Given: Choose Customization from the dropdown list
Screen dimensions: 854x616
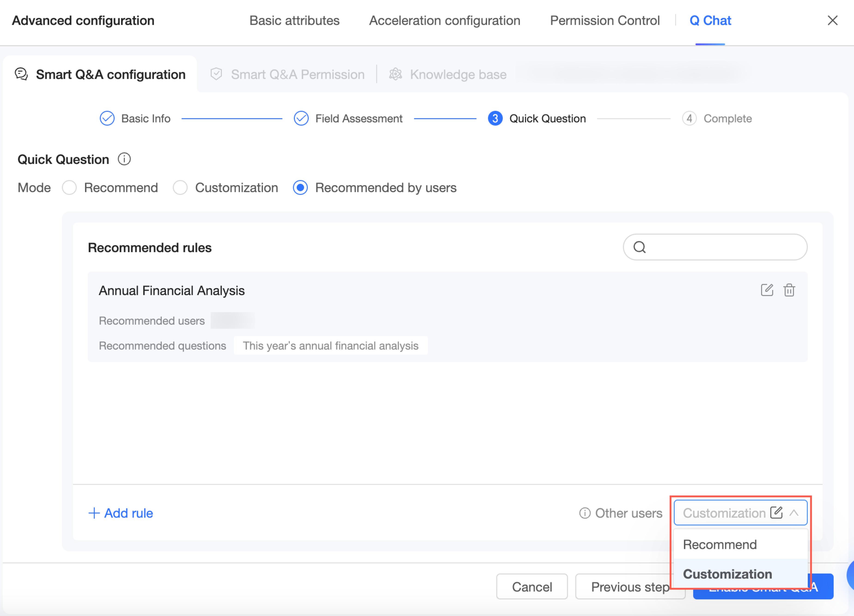Looking at the screenshot, I should pos(727,574).
